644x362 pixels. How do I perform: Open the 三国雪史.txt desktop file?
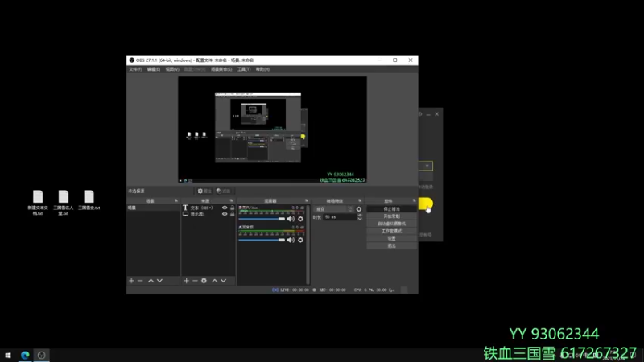(89, 200)
